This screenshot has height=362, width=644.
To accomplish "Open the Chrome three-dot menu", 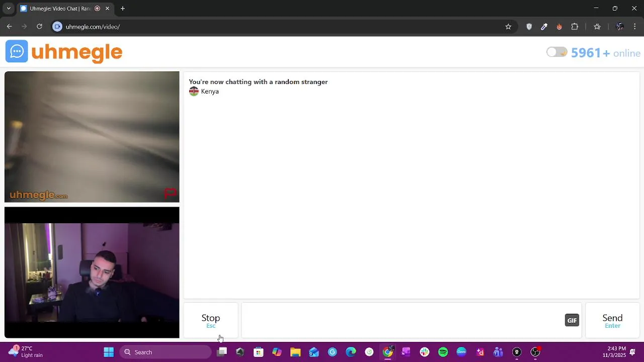I will click(x=635, y=27).
